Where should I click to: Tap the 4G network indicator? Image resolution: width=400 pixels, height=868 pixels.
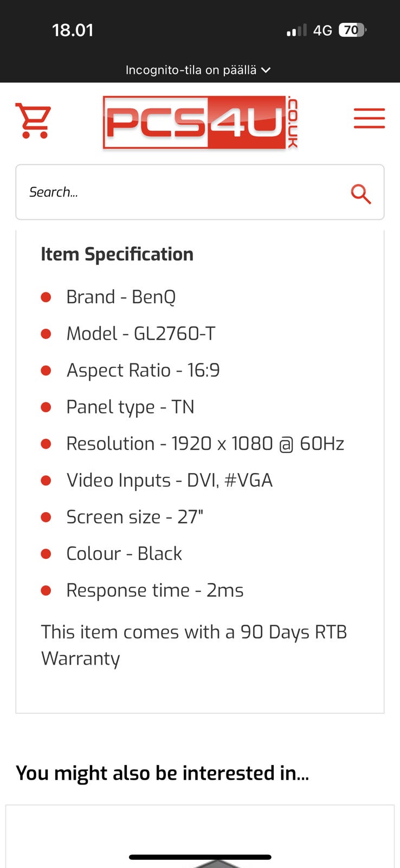322,30
